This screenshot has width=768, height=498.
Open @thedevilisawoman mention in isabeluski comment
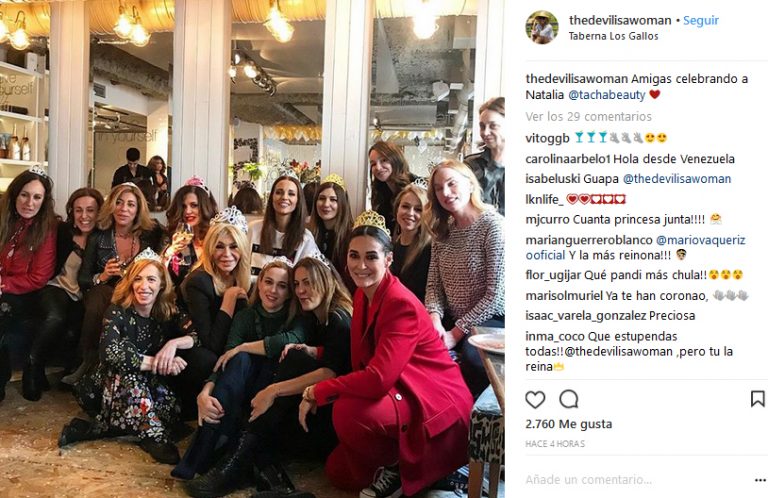pyautogui.click(x=677, y=179)
